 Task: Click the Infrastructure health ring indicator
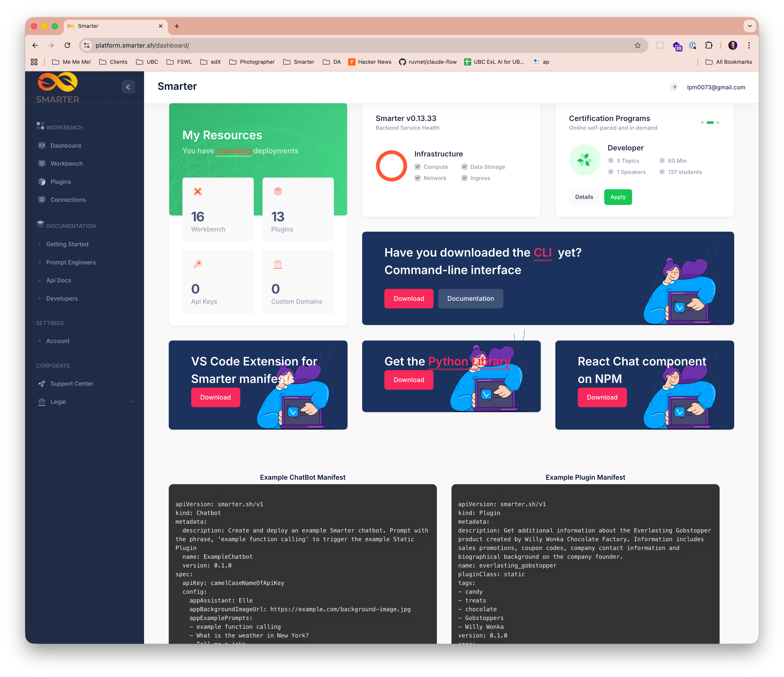(x=391, y=166)
